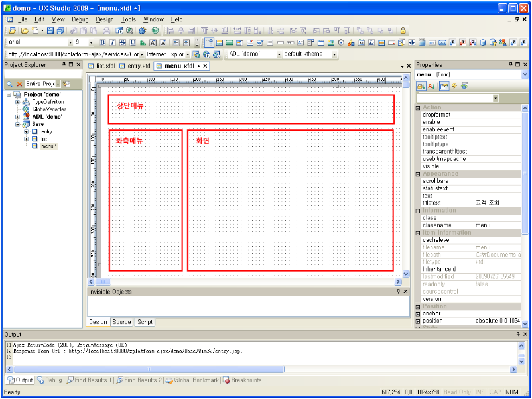
Task: Click the padlock Lock icon in toolbar
Action: [403, 30]
